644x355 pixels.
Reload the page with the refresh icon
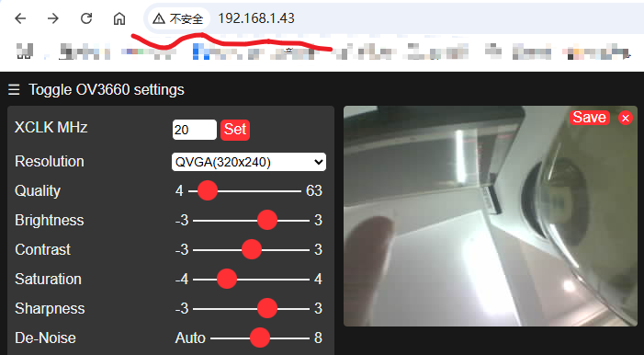click(86, 18)
